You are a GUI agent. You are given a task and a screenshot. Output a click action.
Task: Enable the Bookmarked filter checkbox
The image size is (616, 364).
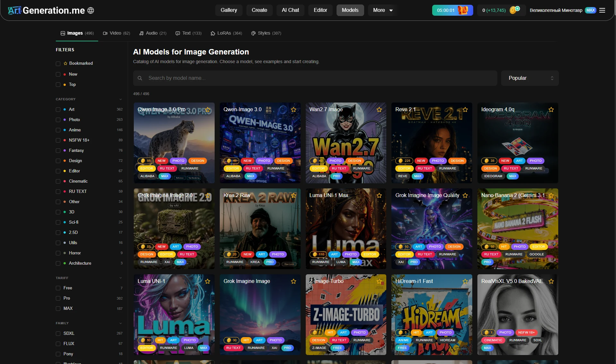[x=58, y=63]
